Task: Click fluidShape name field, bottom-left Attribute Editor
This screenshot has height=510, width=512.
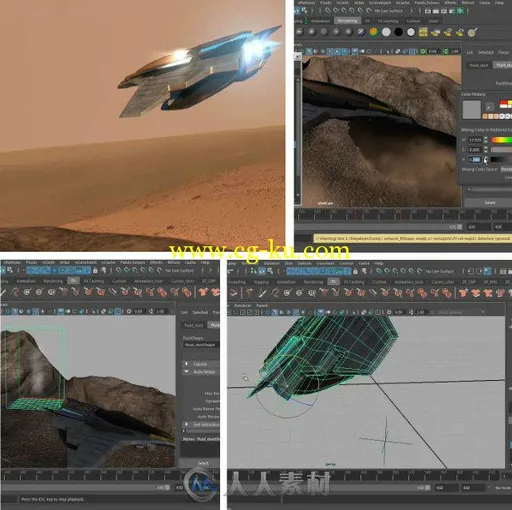Action: [x=201, y=345]
